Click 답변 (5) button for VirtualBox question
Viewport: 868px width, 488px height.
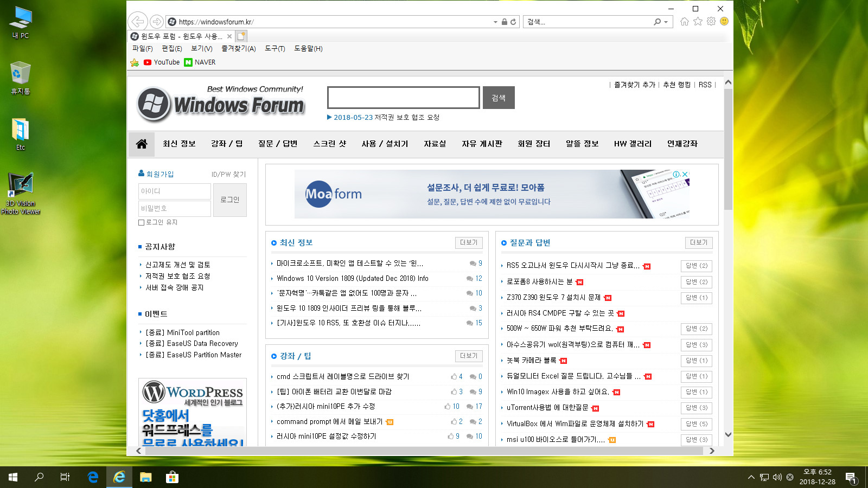(697, 424)
